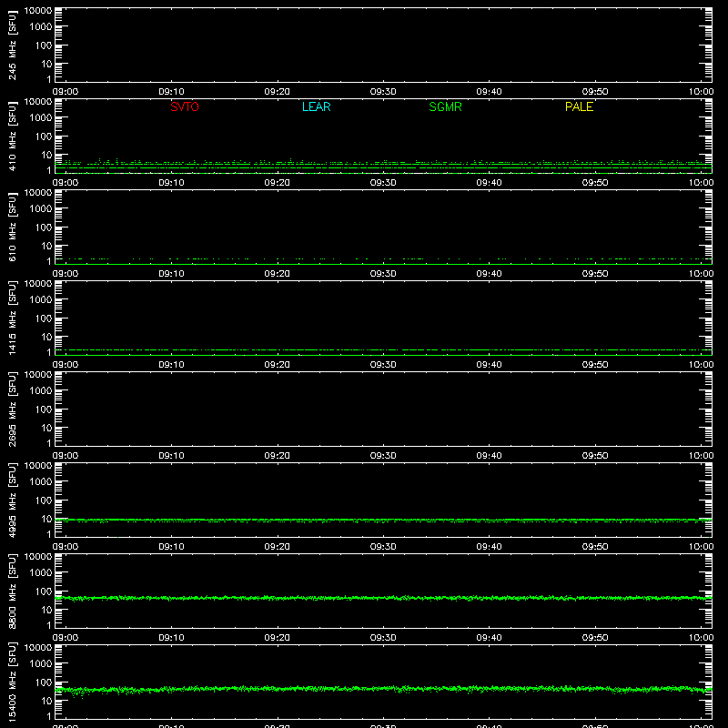The width and height of the screenshot is (728, 728).
Task: Select the 4995 MHz [SFU] axis title
Action: click(12, 500)
